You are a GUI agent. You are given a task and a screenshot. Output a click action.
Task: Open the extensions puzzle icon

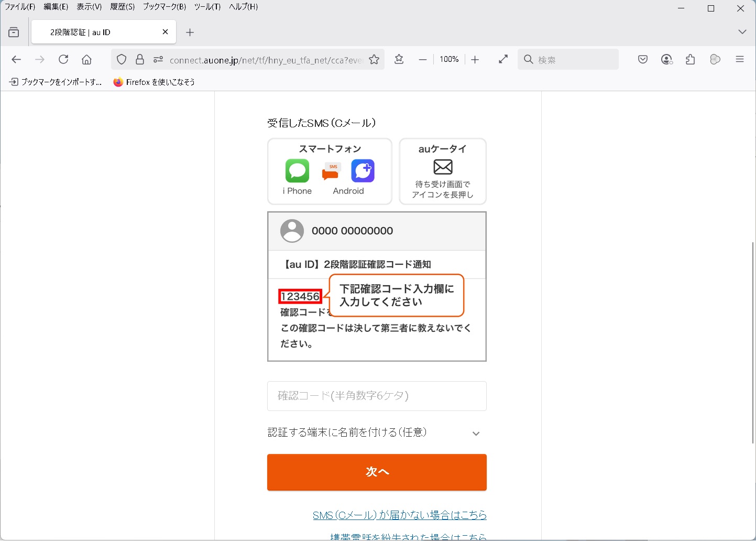(x=691, y=60)
